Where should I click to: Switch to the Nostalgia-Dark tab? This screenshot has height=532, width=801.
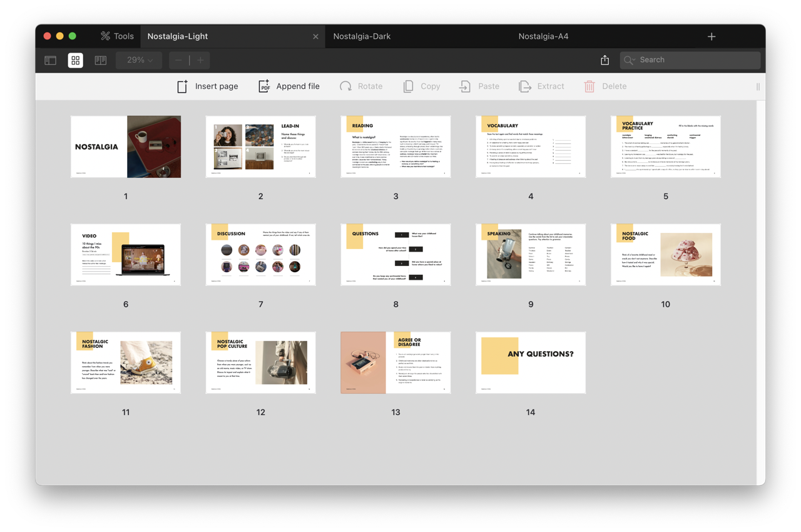(x=362, y=36)
